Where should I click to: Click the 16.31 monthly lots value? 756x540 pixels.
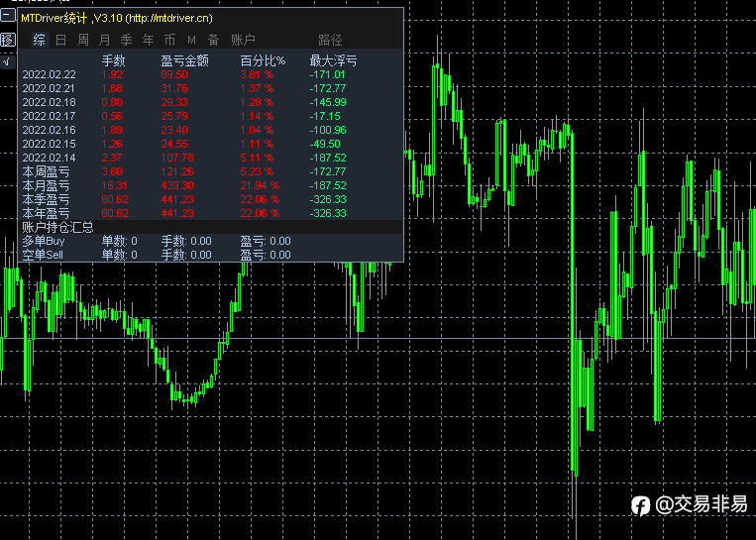115,185
